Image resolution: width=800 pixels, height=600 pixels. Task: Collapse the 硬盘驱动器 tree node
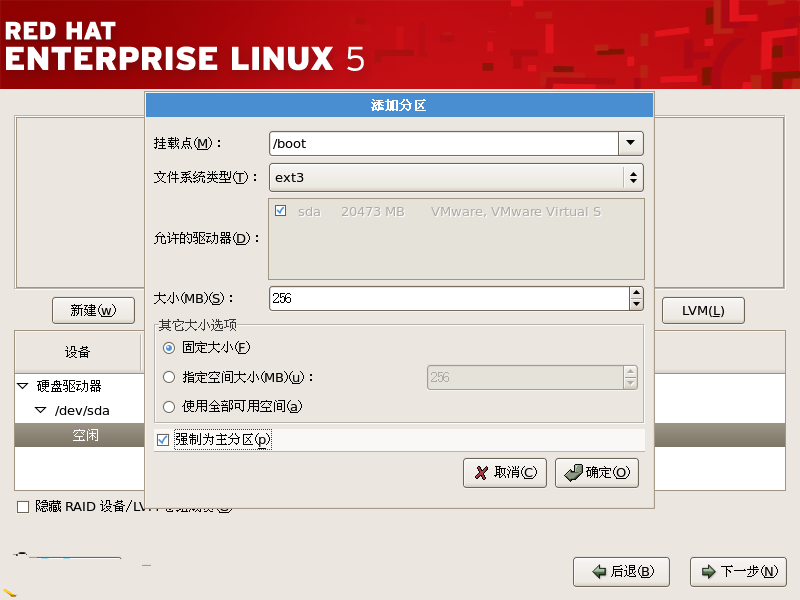point(23,385)
